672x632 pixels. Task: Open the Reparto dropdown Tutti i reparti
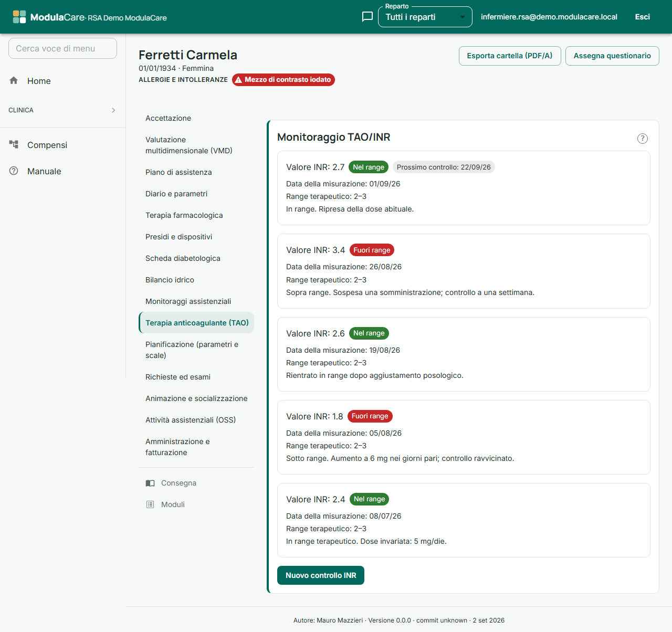pyautogui.click(x=425, y=17)
